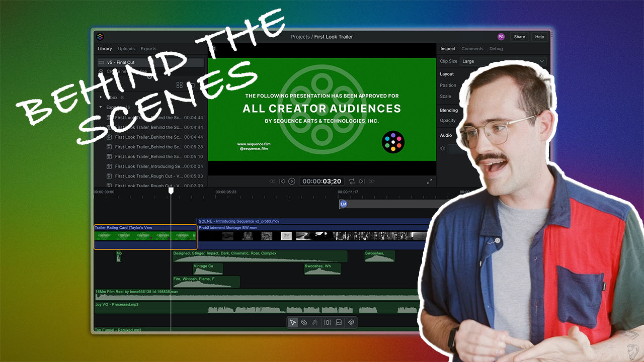644x362 pixels.
Task: Play the timeline preview
Action: coord(292,181)
